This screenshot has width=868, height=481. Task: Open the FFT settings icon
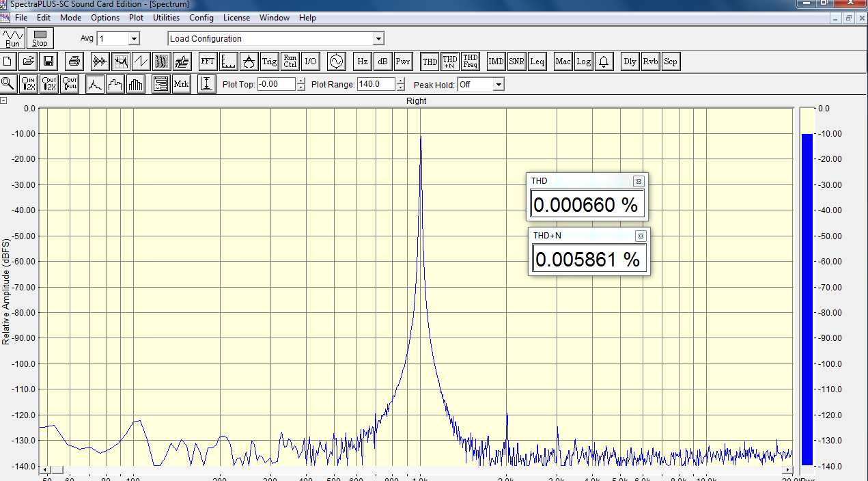(208, 61)
